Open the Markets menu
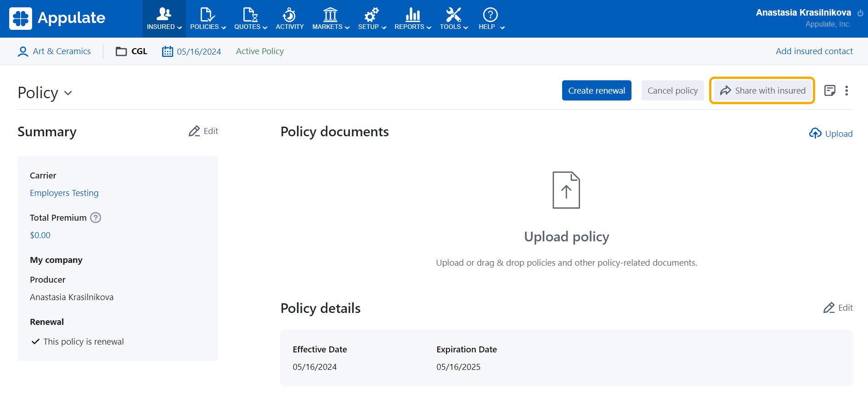Screen dimensions: 868x407 [331, 19]
